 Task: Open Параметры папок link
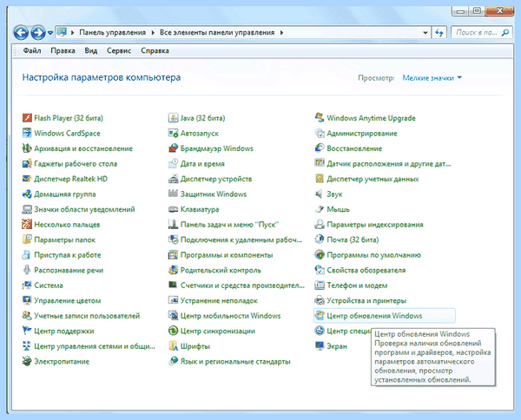[x=65, y=240]
